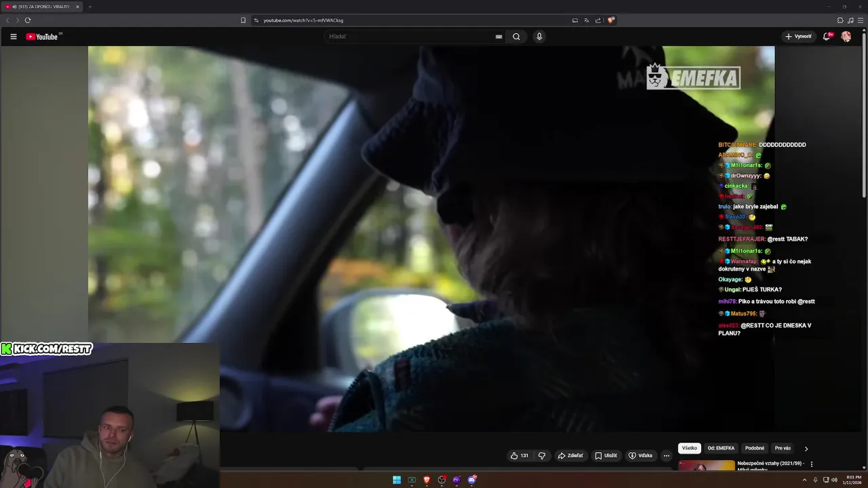Viewport: 868px width, 488px height.
Task: Show more filter chips with right chevron
Action: pyautogui.click(x=806, y=449)
